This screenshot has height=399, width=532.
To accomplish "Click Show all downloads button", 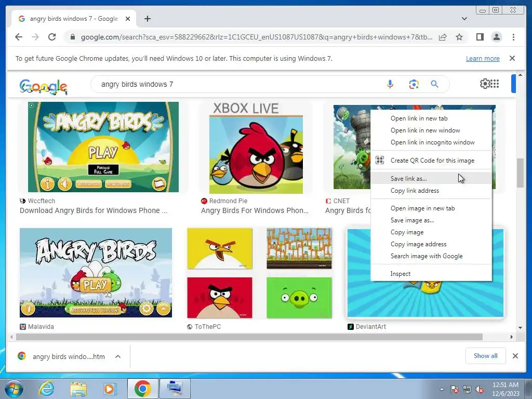I will (x=486, y=356).
